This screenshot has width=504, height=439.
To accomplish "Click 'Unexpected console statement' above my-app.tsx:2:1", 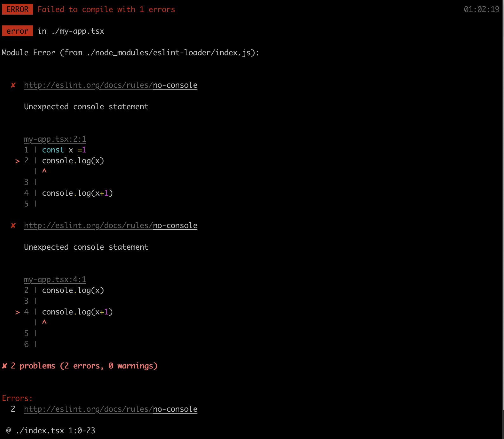I will coord(86,107).
